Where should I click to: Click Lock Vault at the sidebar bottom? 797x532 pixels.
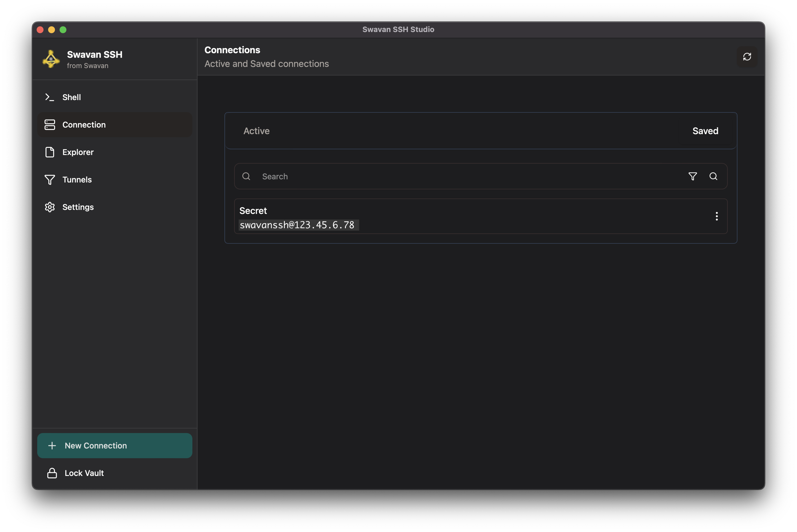pos(84,473)
